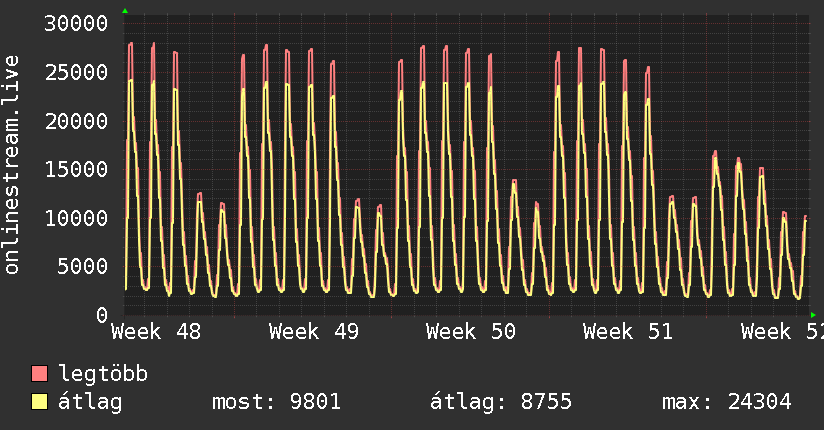Click the Week 48 axis label
The width and height of the screenshot is (824, 430).
(x=156, y=332)
